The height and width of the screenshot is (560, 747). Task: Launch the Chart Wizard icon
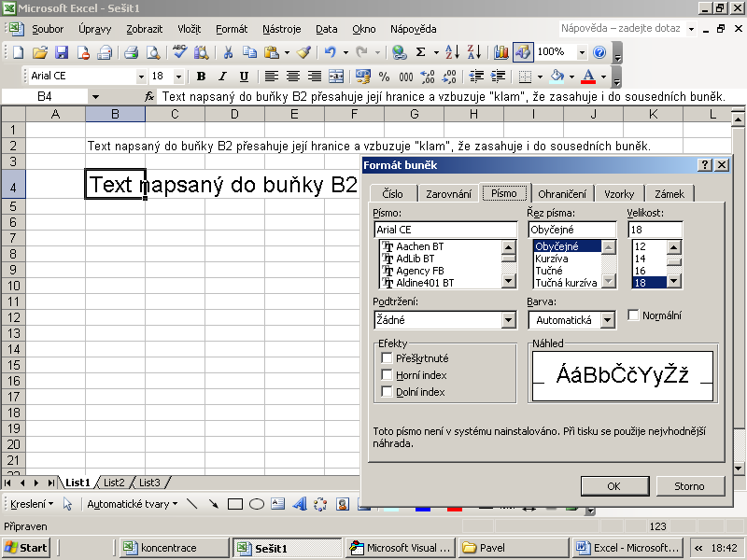[x=500, y=52]
